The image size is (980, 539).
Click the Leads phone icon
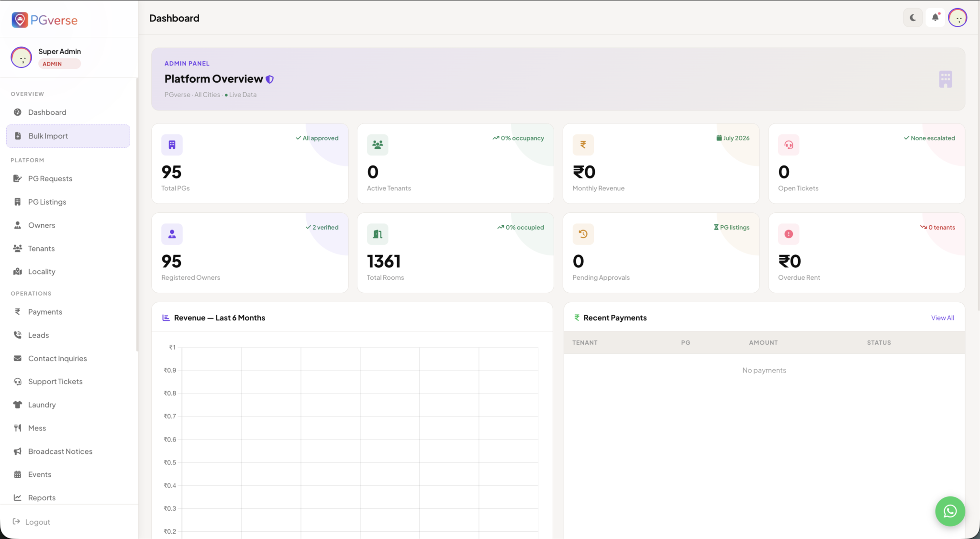click(18, 335)
